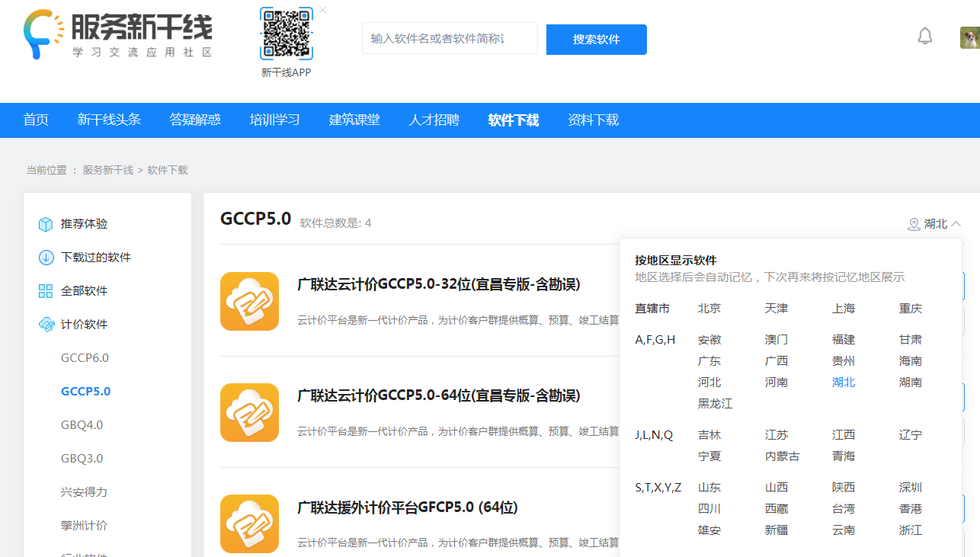Open 广联达援外计价平台GFCP5.0 (64位) title
Screen dimensions: 980x557
pyautogui.click(x=408, y=507)
